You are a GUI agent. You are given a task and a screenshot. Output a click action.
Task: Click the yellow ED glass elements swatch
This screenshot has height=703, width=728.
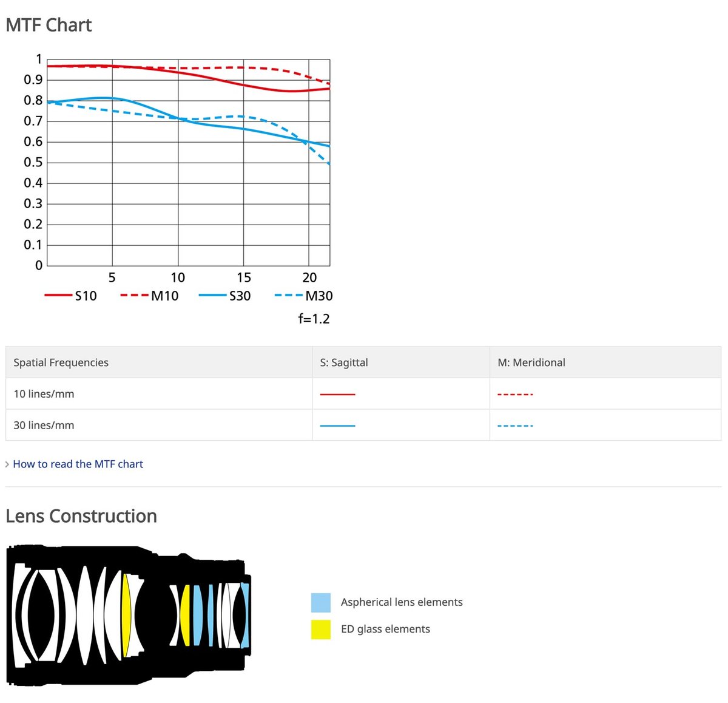coord(320,629)
